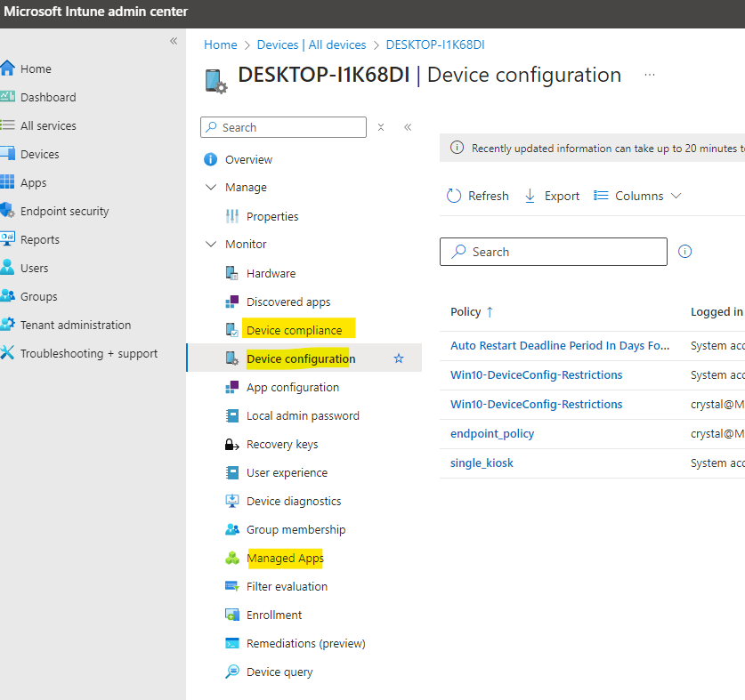Viewport: 745px width, 700px height.
Task: Click the Endpoint security shield icon
Action: [8, 211]
